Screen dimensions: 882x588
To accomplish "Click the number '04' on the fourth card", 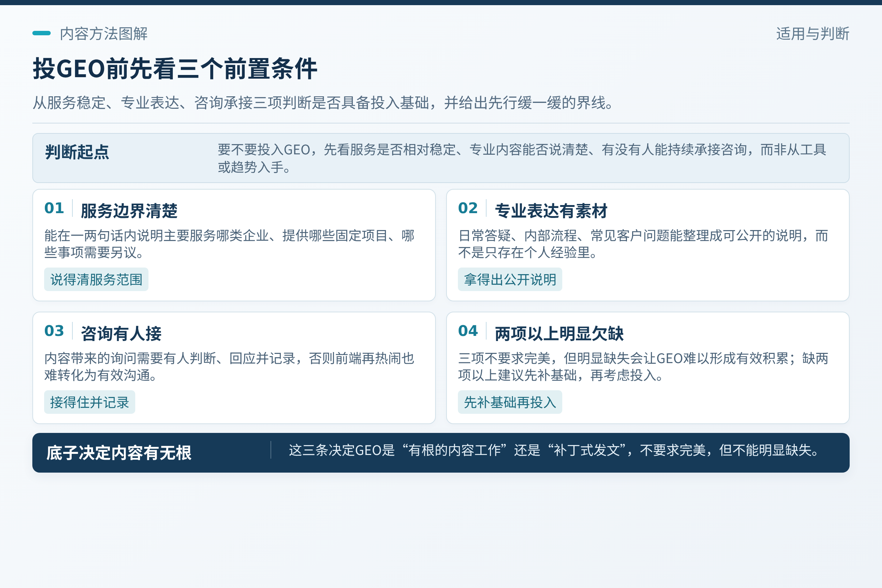I will (x=468, y=331).
